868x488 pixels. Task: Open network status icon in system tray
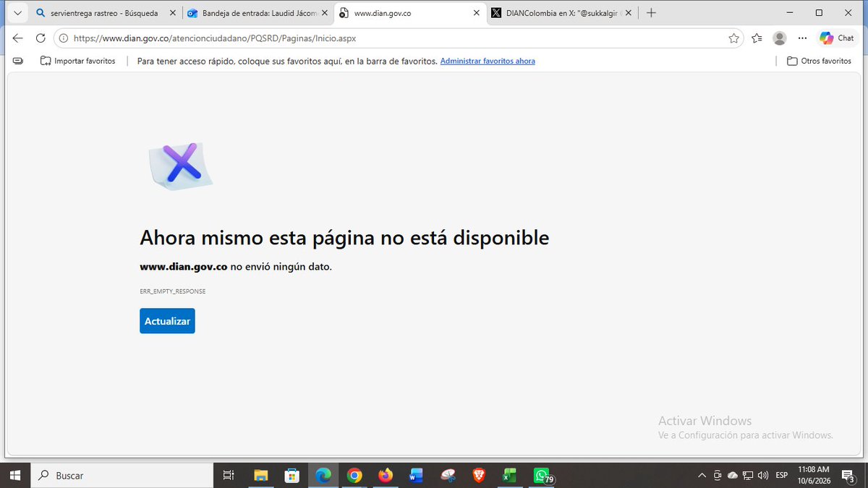click(748, 475)
